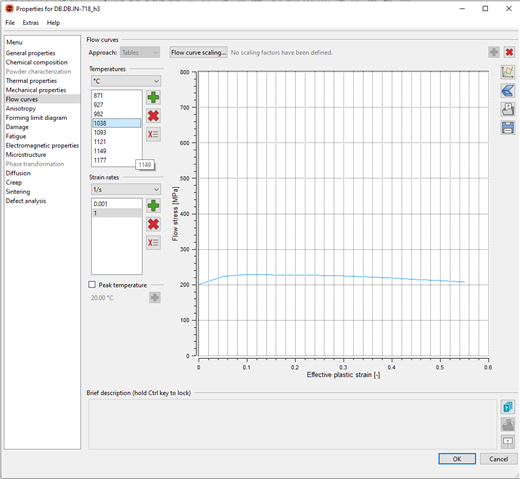The image size is (520, 479).
Task: Add a new strain rate with green plus
Action: pyautogui.click(x=153, y=206)
